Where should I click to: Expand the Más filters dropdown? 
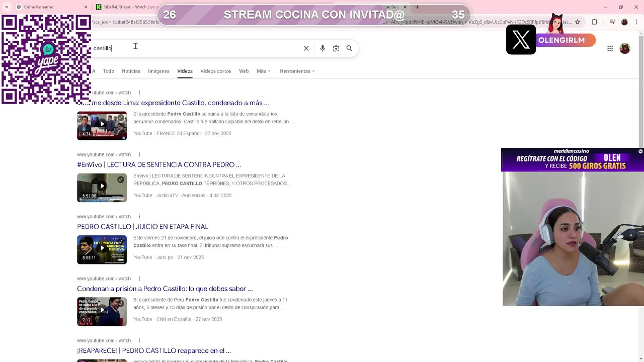click(x=263, y=71)
